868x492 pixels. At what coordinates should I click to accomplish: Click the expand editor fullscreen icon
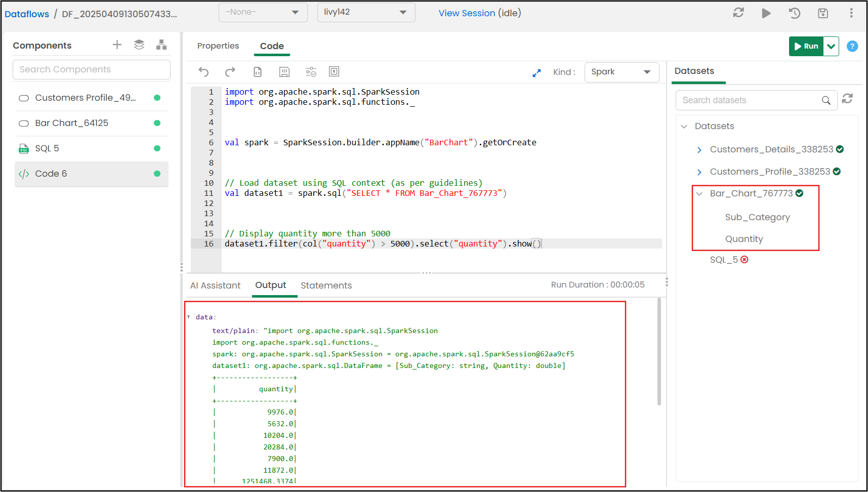click(x=536, y=73)
